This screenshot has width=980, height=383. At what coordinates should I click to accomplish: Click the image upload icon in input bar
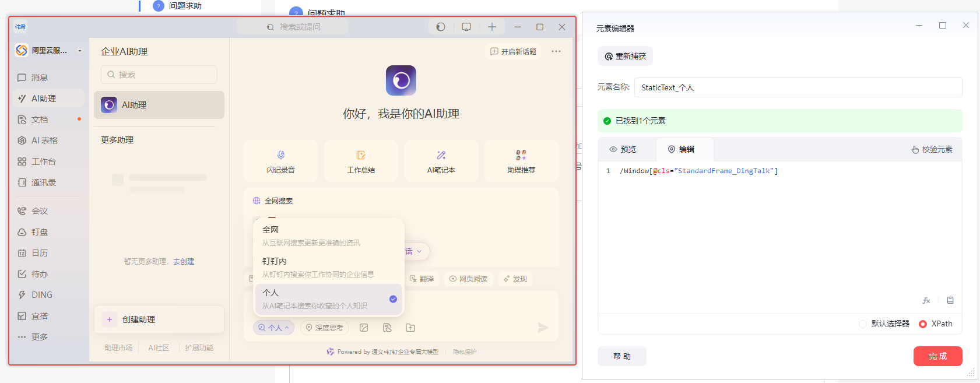click(x=364, y=328)
